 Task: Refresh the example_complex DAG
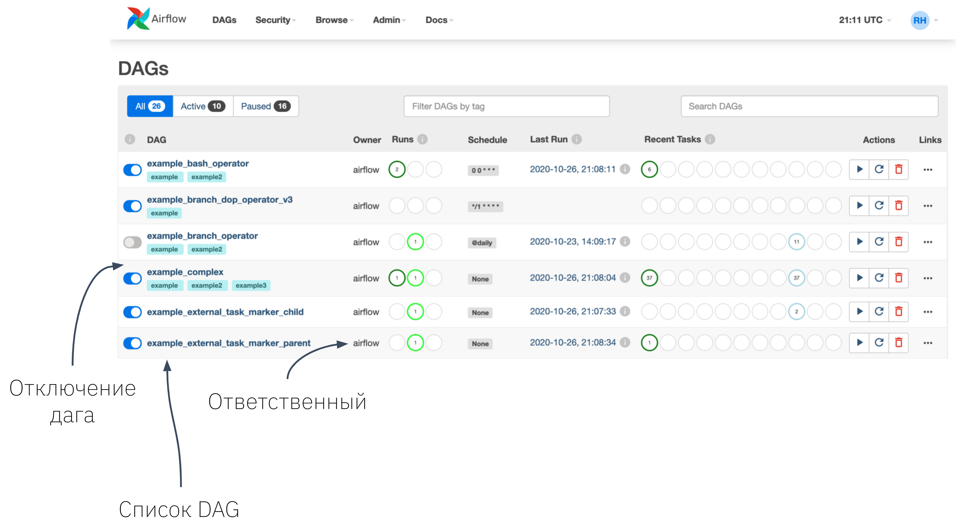pos(879,278)
